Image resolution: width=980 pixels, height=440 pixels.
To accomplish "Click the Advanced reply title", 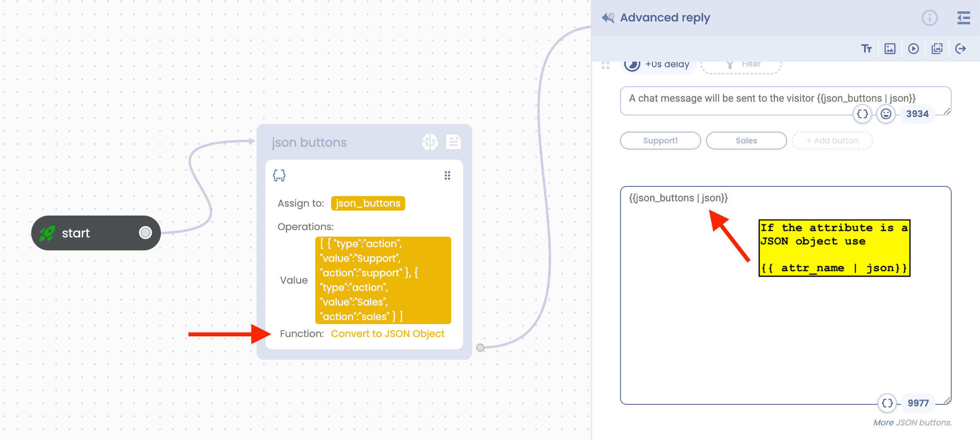I will [665, 18].
